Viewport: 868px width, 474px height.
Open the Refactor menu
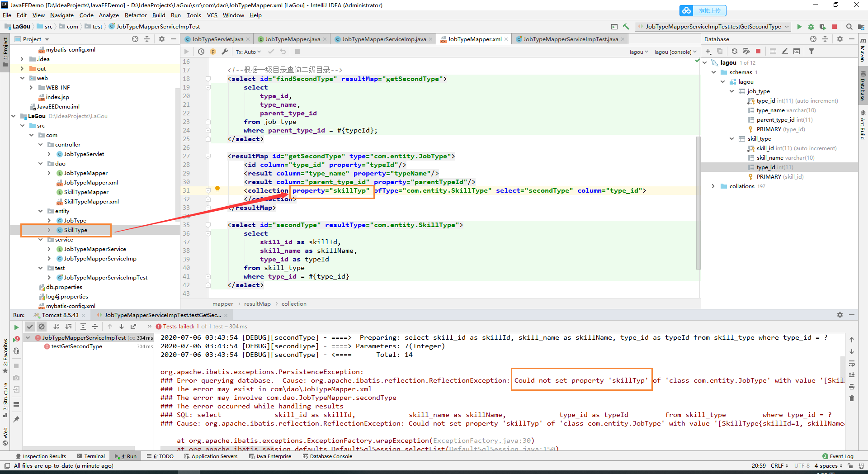(x=136, y=15)
